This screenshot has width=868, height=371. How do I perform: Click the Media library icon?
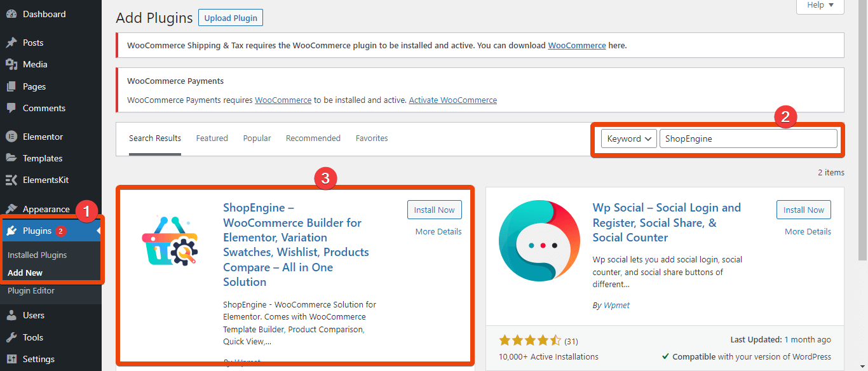(x=11, y=64)
